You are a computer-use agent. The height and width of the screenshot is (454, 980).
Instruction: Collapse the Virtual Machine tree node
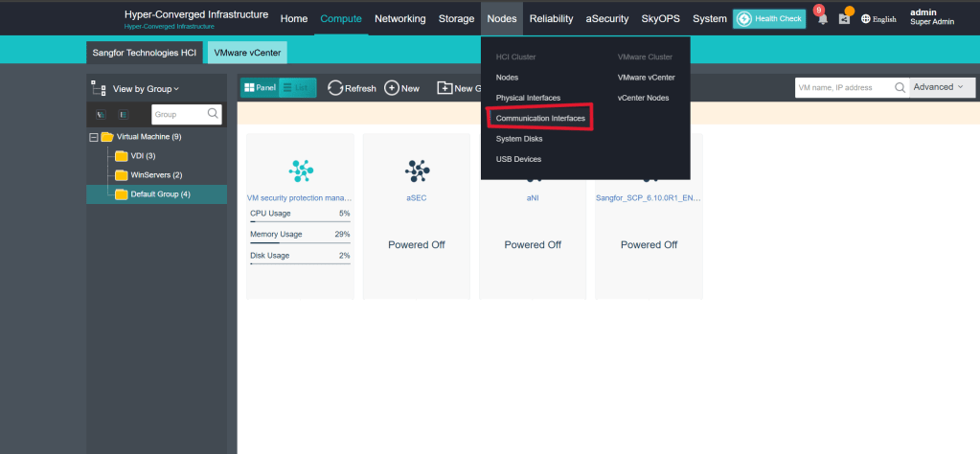click(94, 137)
